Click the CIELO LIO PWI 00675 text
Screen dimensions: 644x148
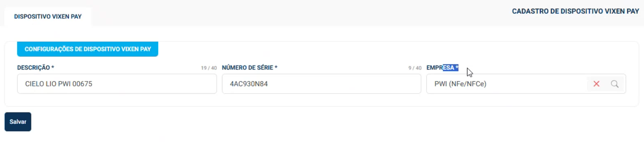[x=59, y=84]
